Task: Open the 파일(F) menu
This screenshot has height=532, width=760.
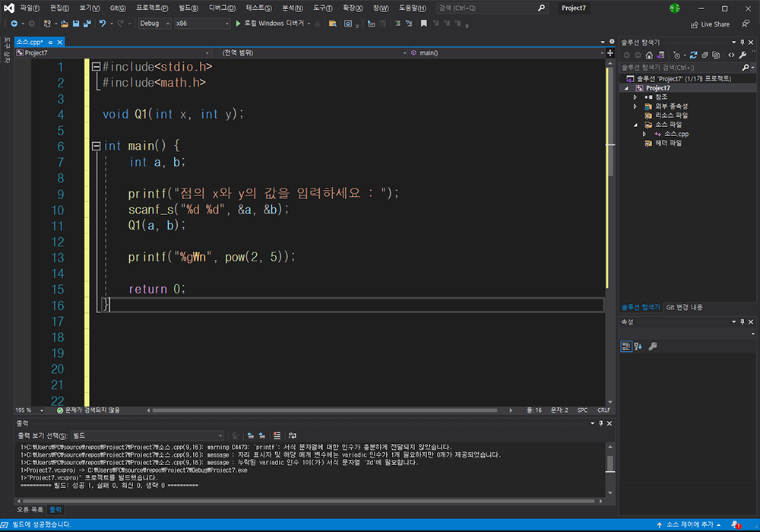Action: (x=30, y=8)
